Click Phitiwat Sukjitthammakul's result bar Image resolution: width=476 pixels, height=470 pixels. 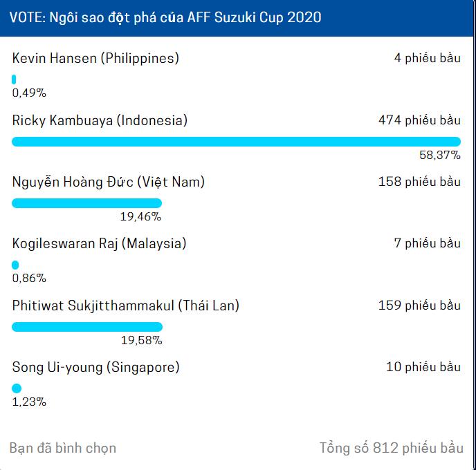87,327
